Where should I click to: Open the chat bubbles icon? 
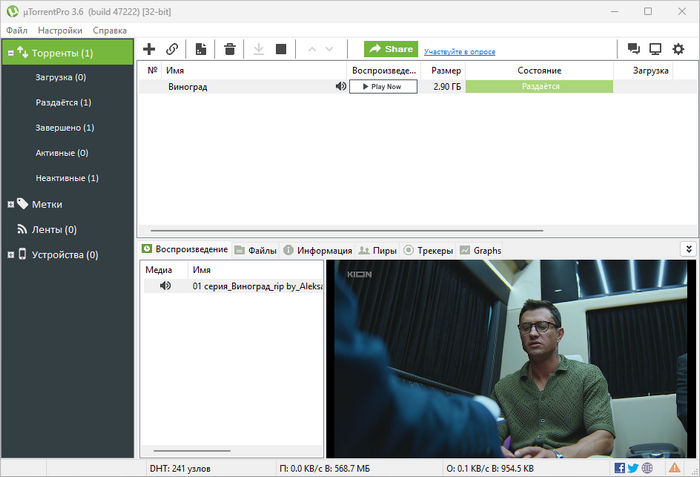[633, 49]
